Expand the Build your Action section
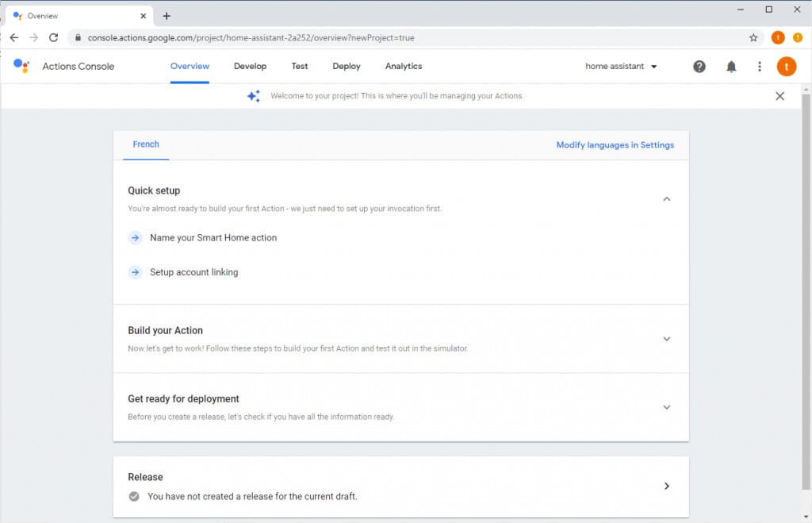Image resolution: width=812 pixels, height=523 pixels. click(666, 339)
